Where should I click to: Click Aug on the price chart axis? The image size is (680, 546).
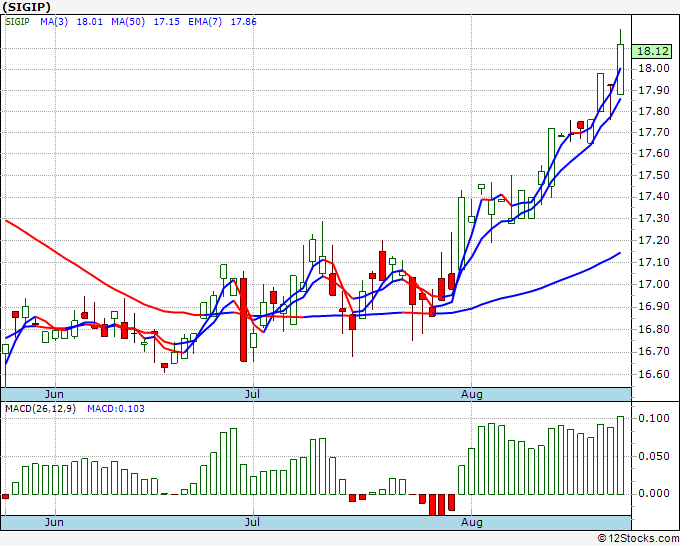(x=472, y=394)
